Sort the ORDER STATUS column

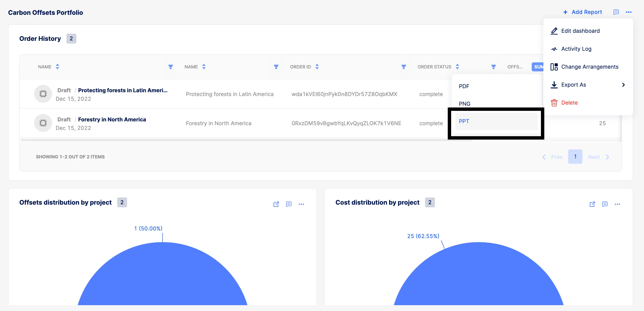point(457,67)
